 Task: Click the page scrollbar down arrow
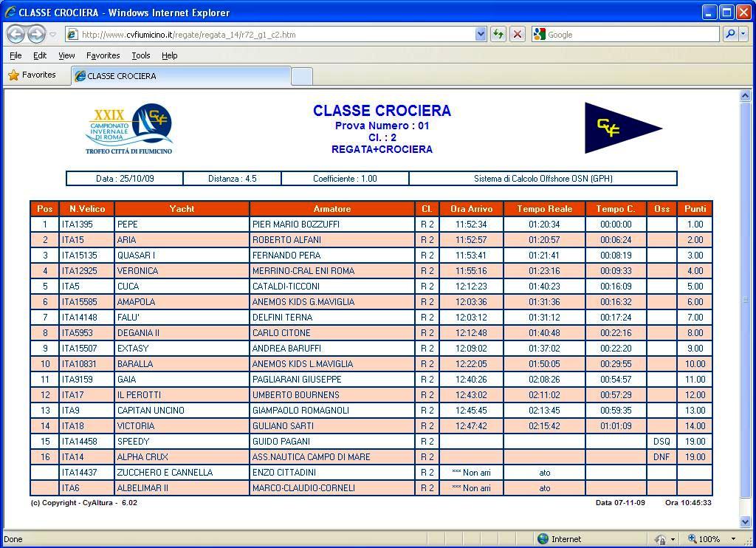(745, 522)
